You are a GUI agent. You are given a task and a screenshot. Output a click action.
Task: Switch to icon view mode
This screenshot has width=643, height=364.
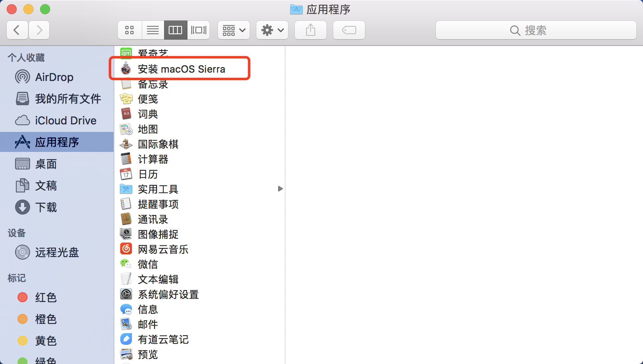pyautogui.click(x=129, y=30)
